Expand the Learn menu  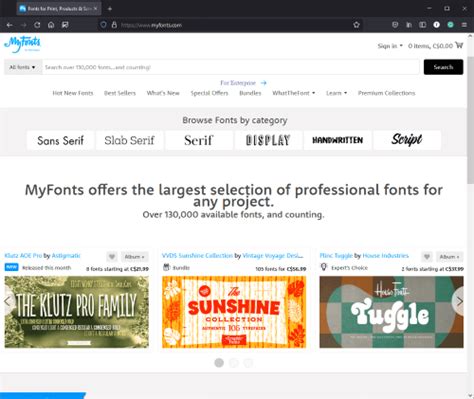pyautogui.click(x=336, y=93)
